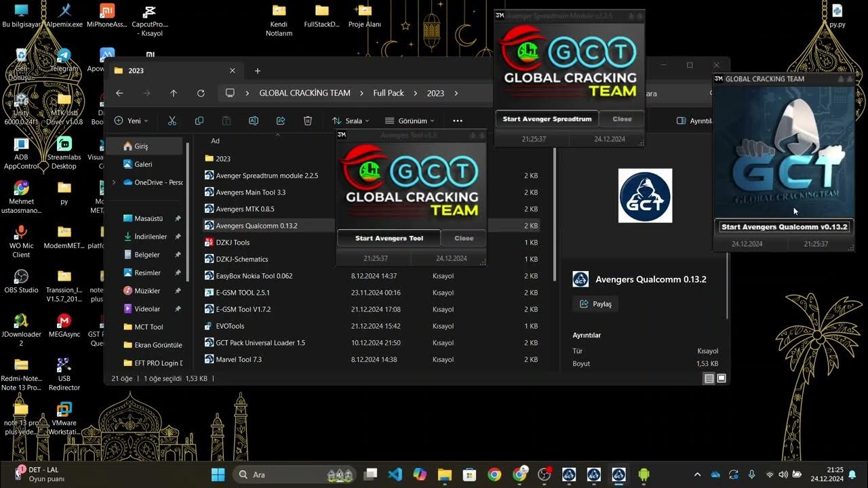Image resolution: width=868 pixels, height=488 pixels.
Task: Close the Avengers Tool launcher
Action: [464, 238]
